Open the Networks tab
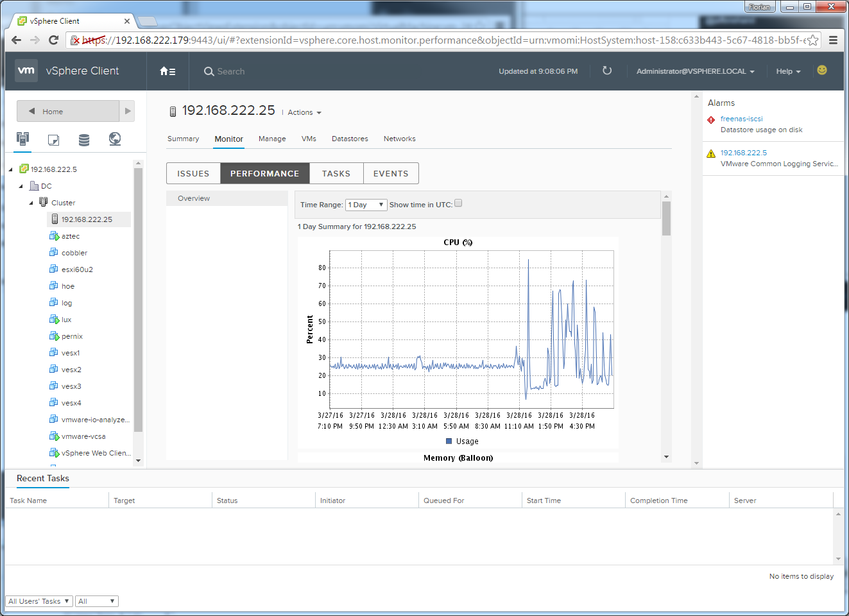Screen dimensions: 849x616 (399, 139)
